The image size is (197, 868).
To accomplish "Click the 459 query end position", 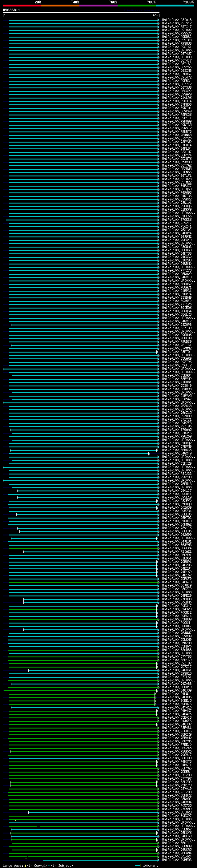I will [x=155, y=15].
